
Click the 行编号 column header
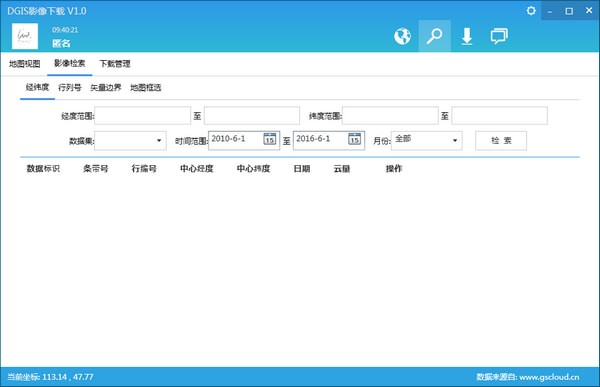[144, 169]
